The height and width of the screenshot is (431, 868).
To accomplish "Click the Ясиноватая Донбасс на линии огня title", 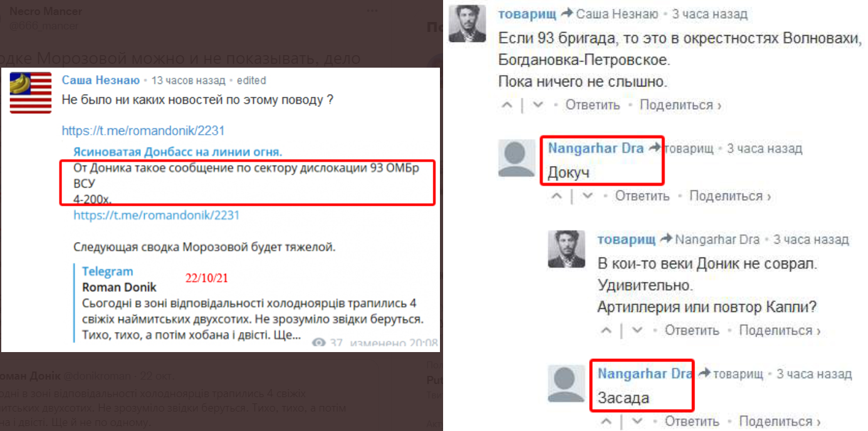I will click(178, 152).
